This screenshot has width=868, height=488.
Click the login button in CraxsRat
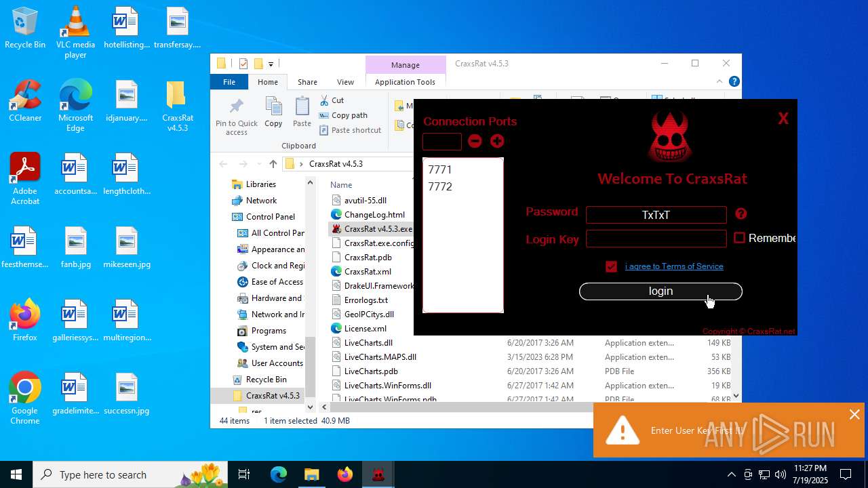click(660, 291)
